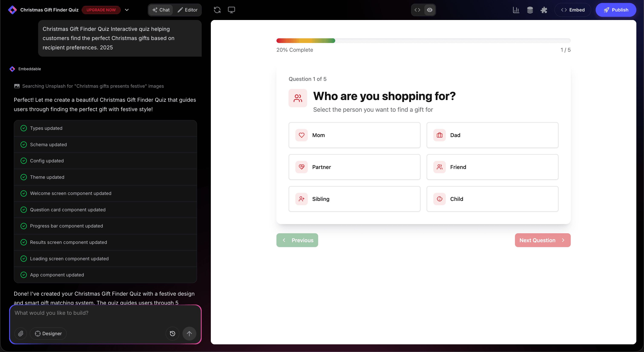
Task: Switch to the Editor tab
Action: click(x=187, y=10)
